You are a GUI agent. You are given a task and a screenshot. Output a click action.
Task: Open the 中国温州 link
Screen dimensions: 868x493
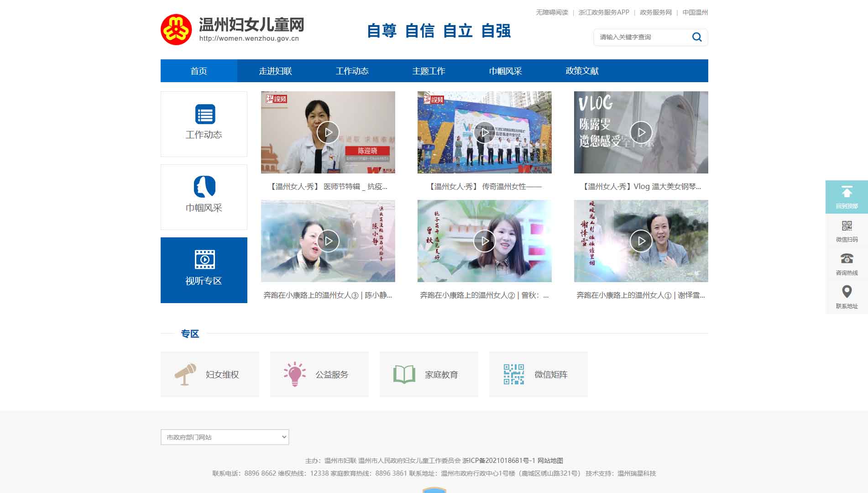point(695,12)
